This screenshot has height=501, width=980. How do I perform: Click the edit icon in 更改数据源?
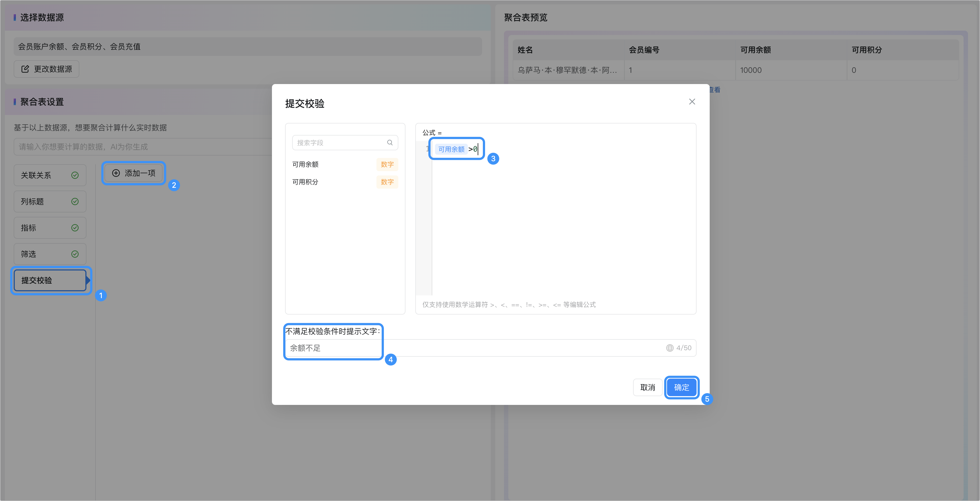click(x=25, y=69)
